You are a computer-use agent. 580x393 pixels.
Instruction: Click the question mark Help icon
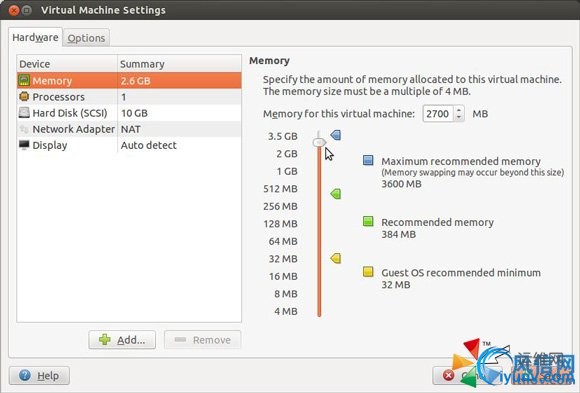coord(25,376)
